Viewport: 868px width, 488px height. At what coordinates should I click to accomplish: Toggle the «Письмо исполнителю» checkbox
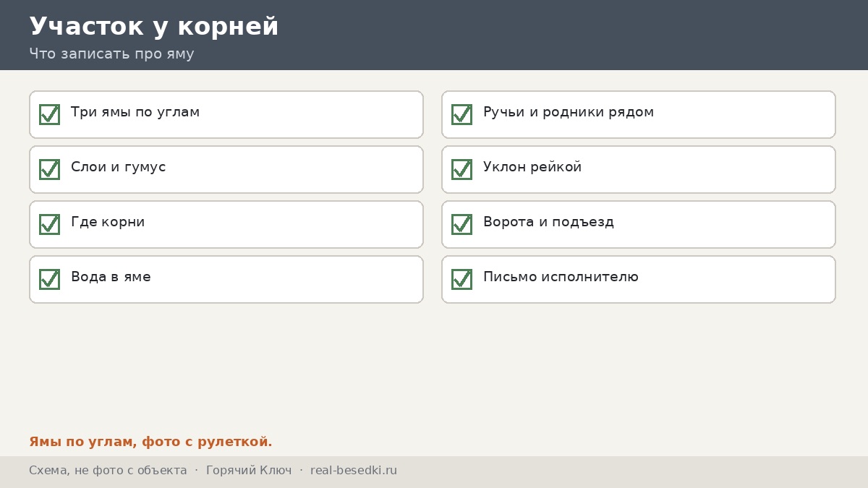coord(461,279)
